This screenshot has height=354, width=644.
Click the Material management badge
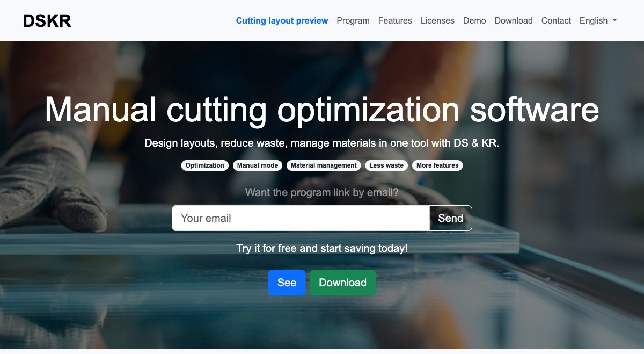[324, 165]
